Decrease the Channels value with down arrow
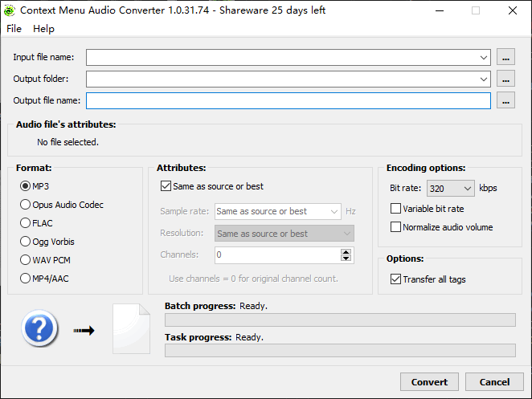 346,259
